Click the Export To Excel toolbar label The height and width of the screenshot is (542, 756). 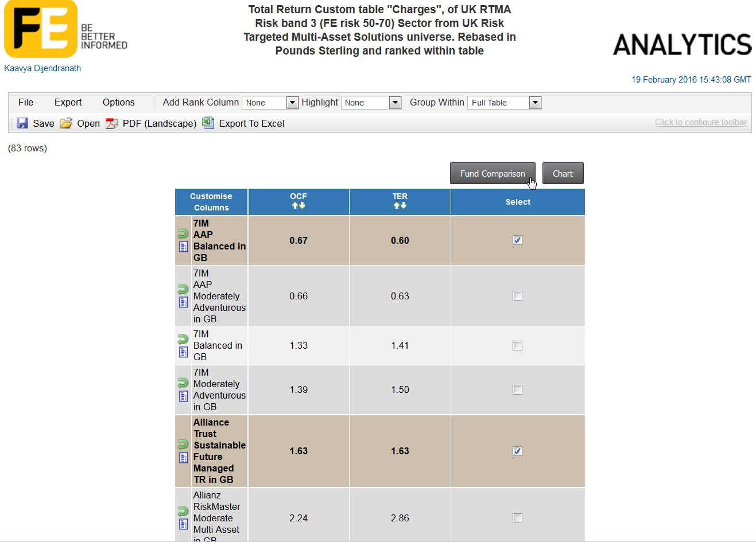click(252, 123)
